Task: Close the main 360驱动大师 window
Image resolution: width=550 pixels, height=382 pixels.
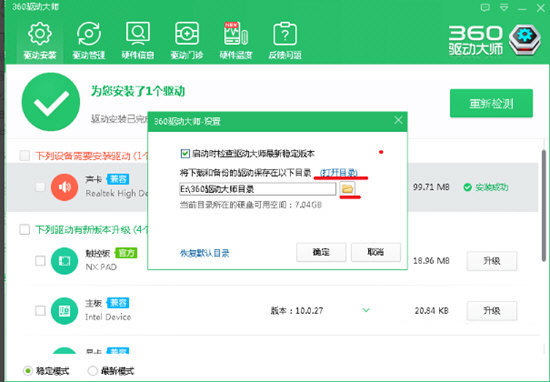Action: point(541,8)
